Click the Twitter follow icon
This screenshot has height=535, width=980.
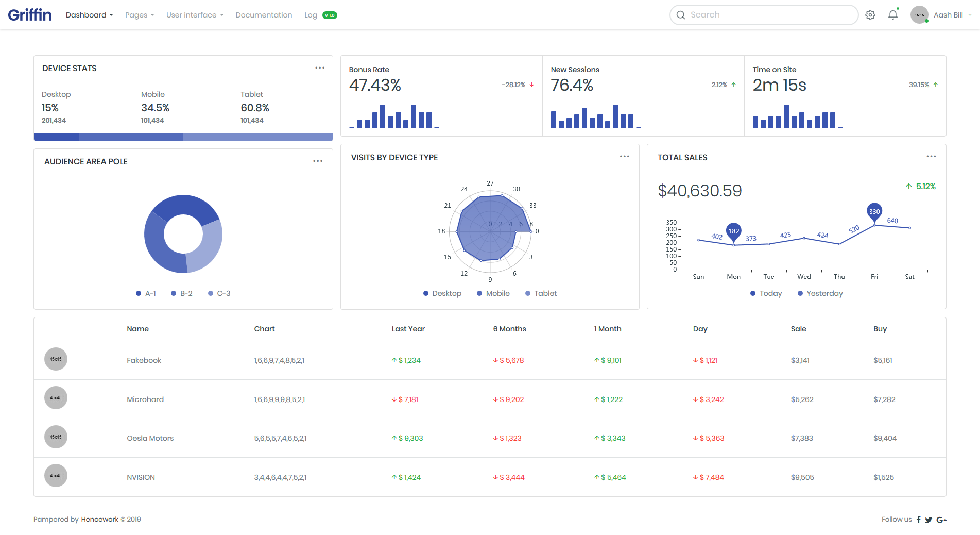tap(929, 520)
